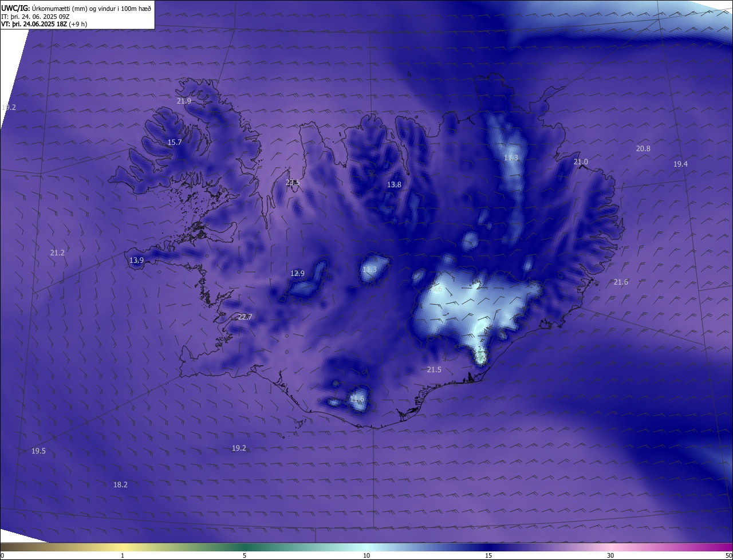Click the 23.5 value label
Image resolution: width=733 pixels, height=560 pixels.
coord(293,183)
